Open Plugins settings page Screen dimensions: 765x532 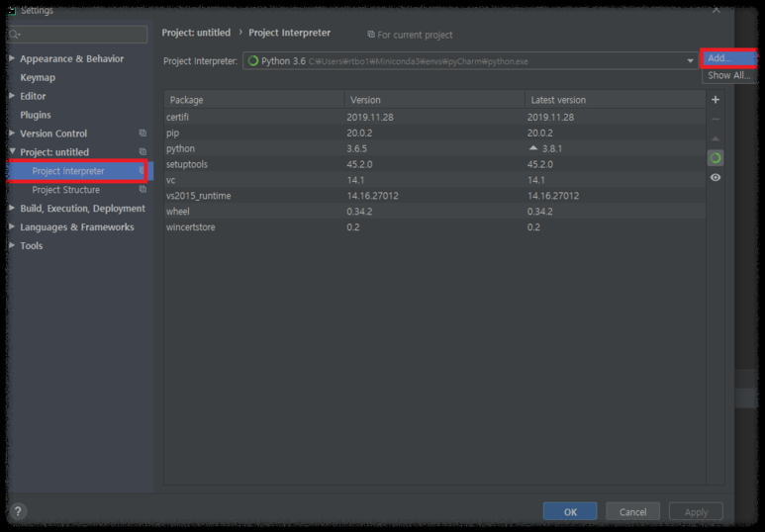click(x=35, y=115)
